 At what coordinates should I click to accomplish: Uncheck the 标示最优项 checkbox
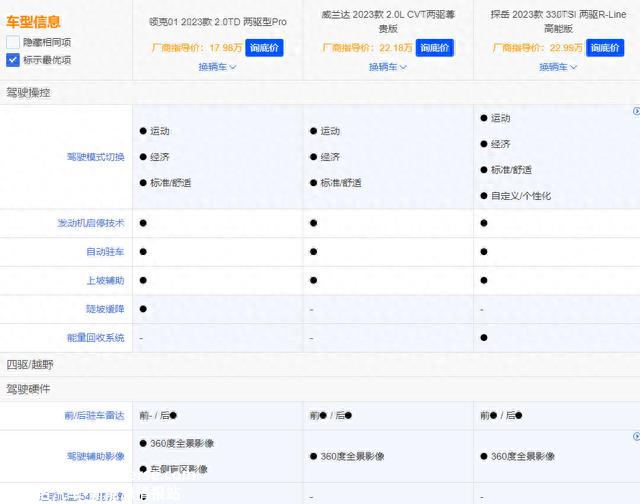[13, 60]
